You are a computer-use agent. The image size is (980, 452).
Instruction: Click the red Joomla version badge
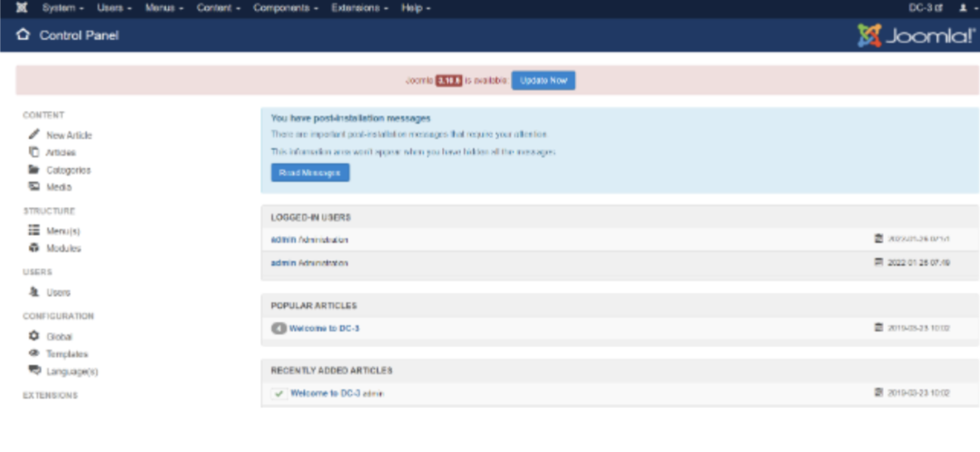click(x=449, y=81)
